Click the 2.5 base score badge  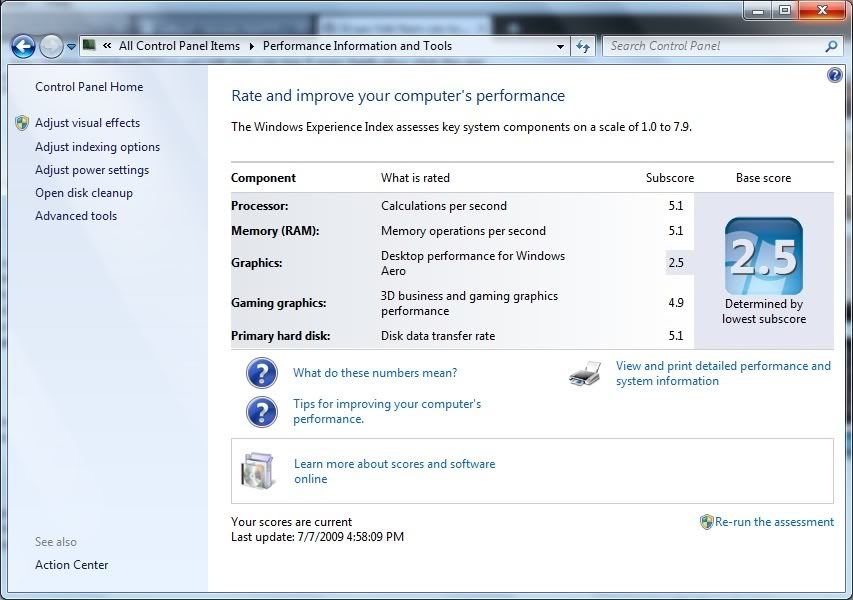tap(763, 257)
